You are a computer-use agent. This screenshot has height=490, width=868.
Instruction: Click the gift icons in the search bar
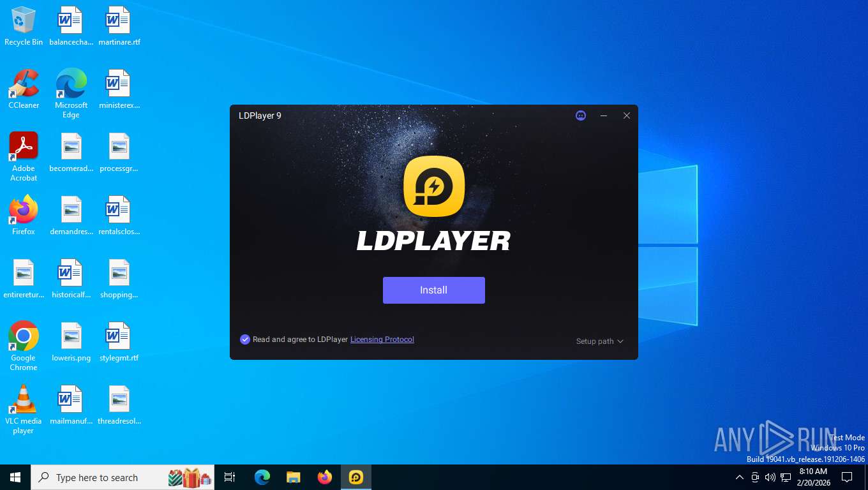[x=190, y=477]
